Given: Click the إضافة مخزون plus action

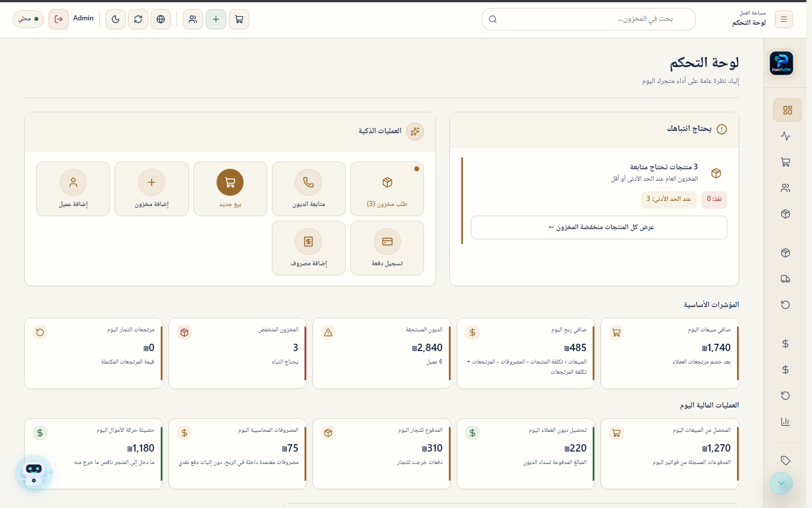Looking at the screenshot, I should pos(152,189).
